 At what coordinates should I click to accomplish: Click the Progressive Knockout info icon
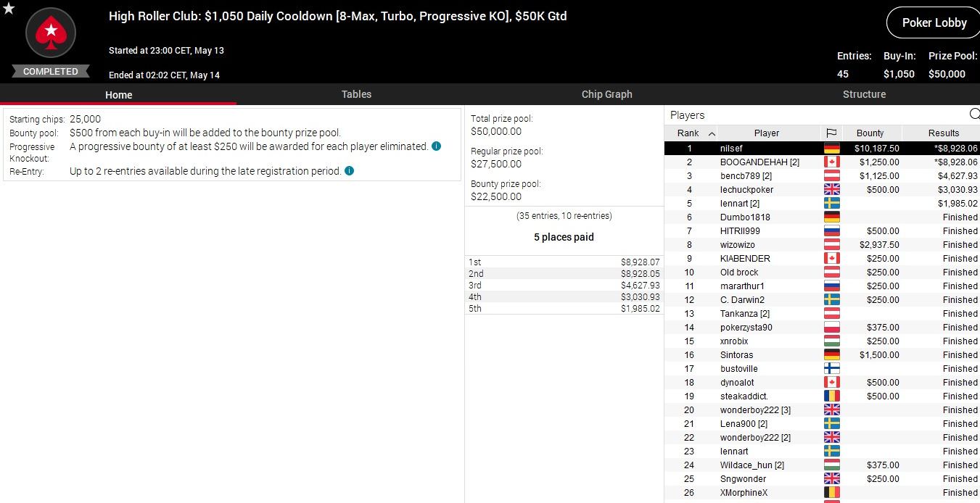click(437, 146)
